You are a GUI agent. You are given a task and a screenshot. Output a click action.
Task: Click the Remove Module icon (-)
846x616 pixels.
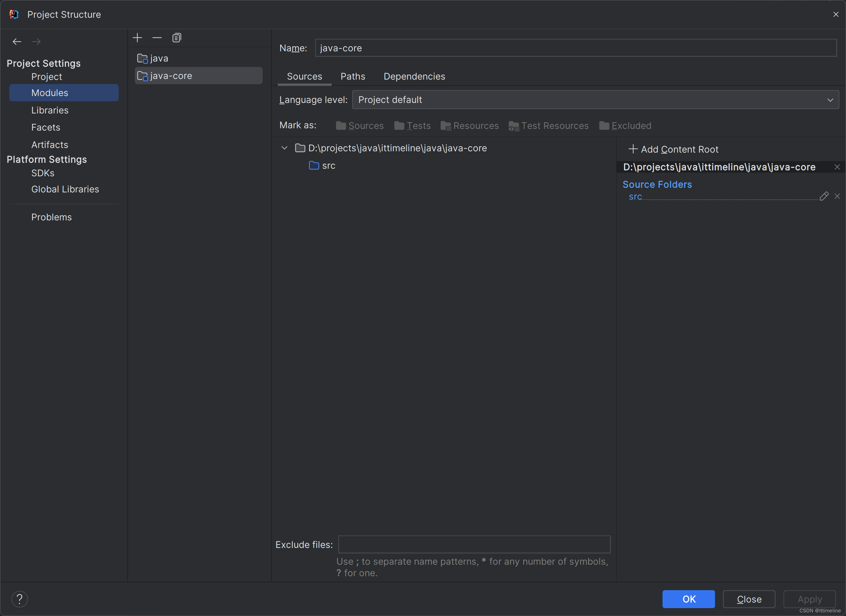click(x=156, y=37)
